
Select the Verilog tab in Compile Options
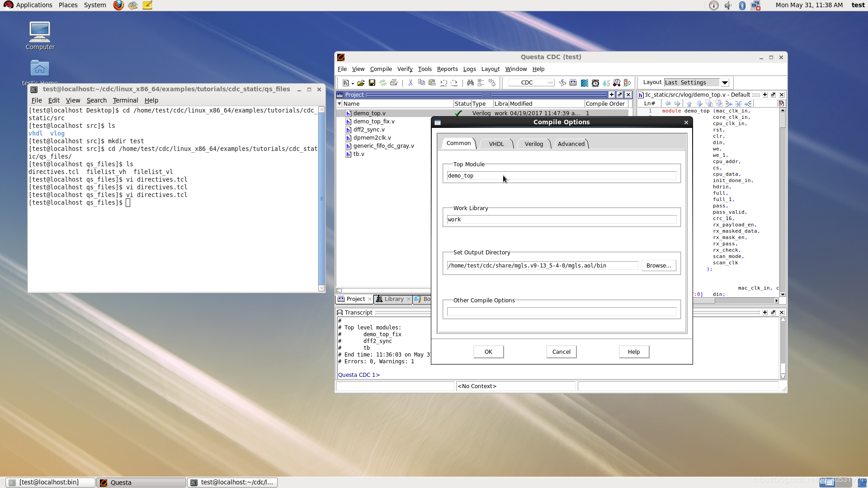533,144
